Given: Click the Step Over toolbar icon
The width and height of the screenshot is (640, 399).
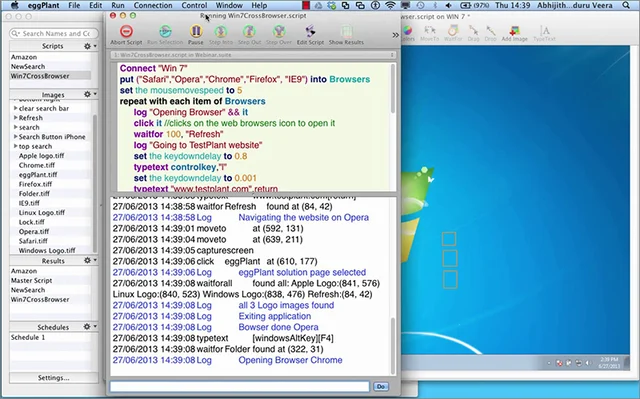Looking at the screenshot, I should 279,31.
